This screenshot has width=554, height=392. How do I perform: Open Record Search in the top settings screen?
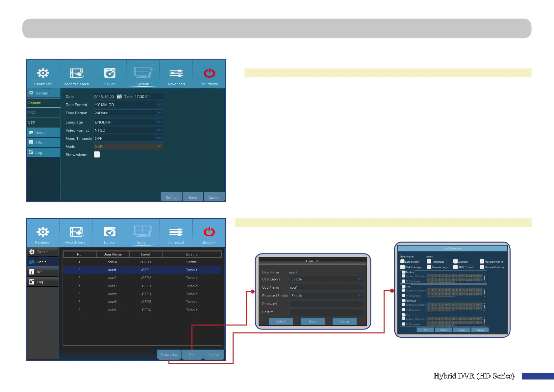pos(76,73)
